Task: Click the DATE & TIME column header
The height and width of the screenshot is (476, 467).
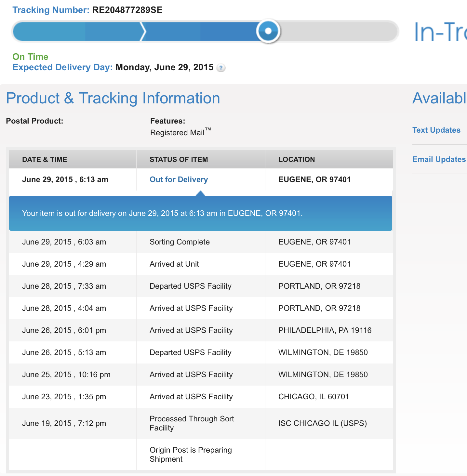Action: [45, 159]
